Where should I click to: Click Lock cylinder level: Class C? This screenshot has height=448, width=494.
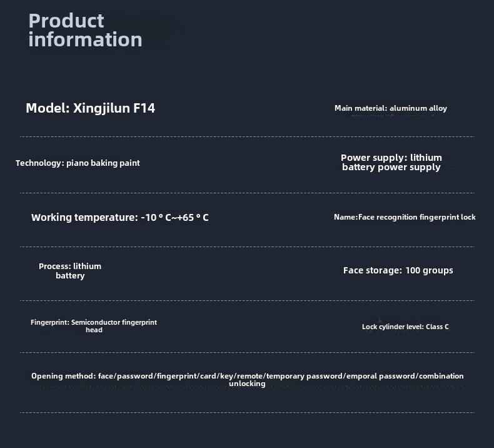pyautogui.click(x=405, y=327)
